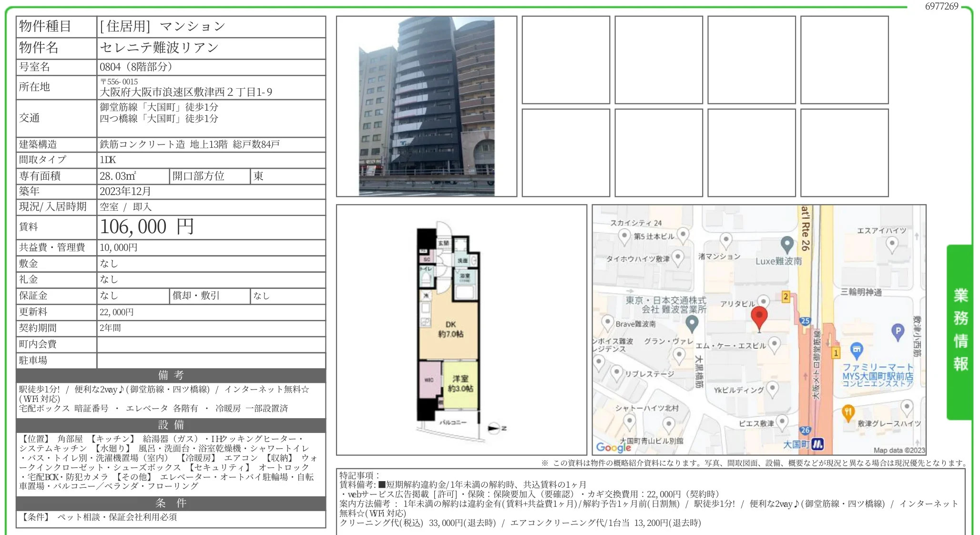Select the Ykビルディング map pin
Image resolution: width=980 pixels, height=535 pixels.
tap(773, 389)
